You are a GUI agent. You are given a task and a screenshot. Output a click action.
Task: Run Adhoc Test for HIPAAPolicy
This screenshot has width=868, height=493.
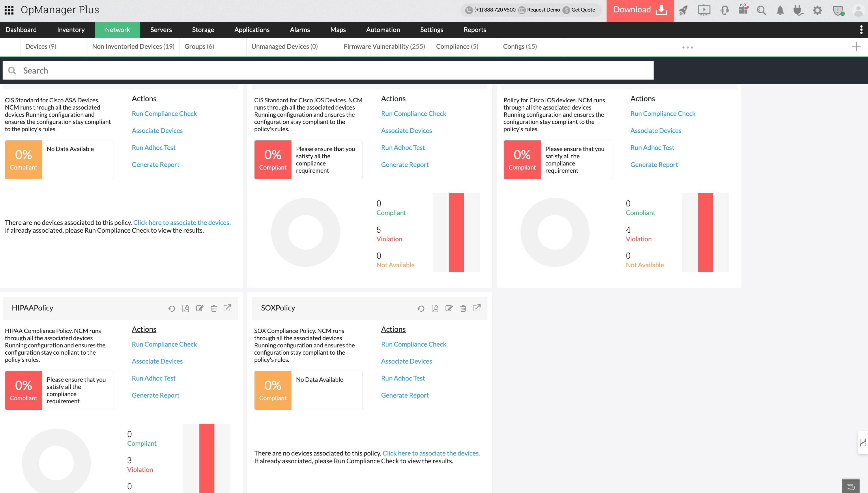click(x=154, y=378)
